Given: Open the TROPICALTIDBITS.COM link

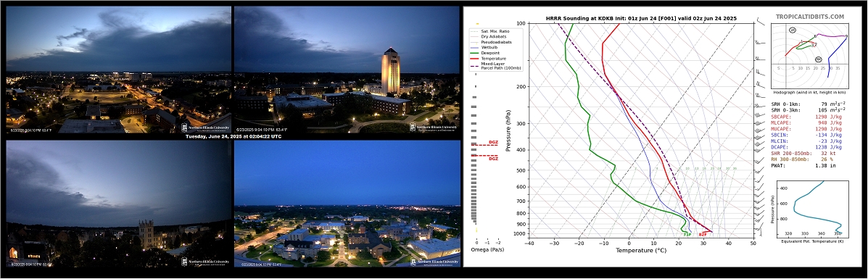Looking at the screenshot, I should pos(810,17).
